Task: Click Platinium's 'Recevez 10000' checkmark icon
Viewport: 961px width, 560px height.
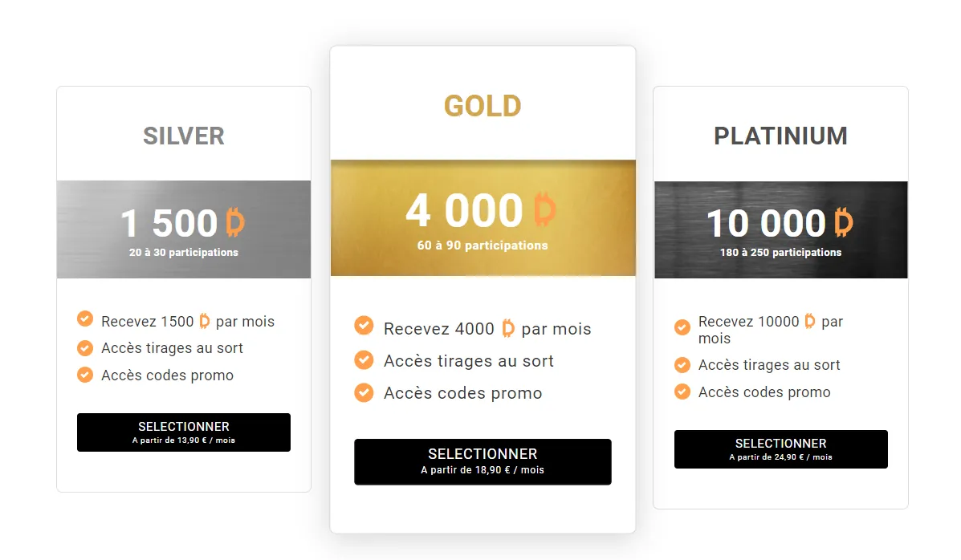Action: pos(682,327)
